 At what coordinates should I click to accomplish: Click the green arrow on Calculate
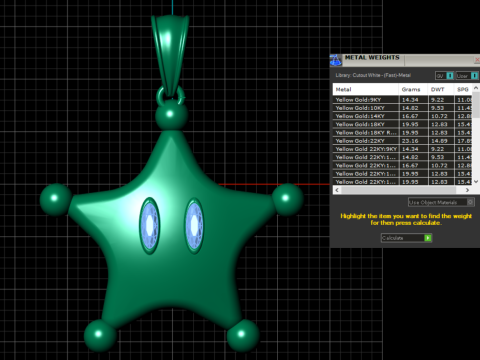[428, 238]
